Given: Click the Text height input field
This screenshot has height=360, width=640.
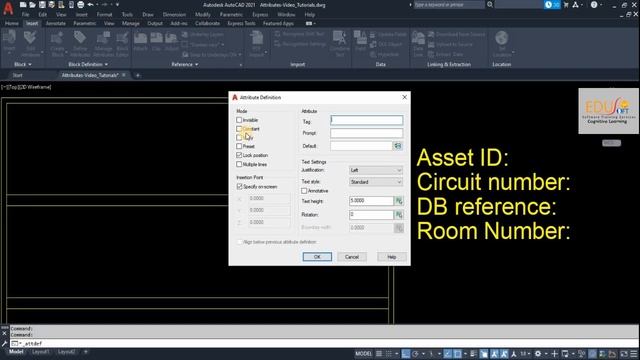Looking at the screenshot, I should click(x=371, y=201).
